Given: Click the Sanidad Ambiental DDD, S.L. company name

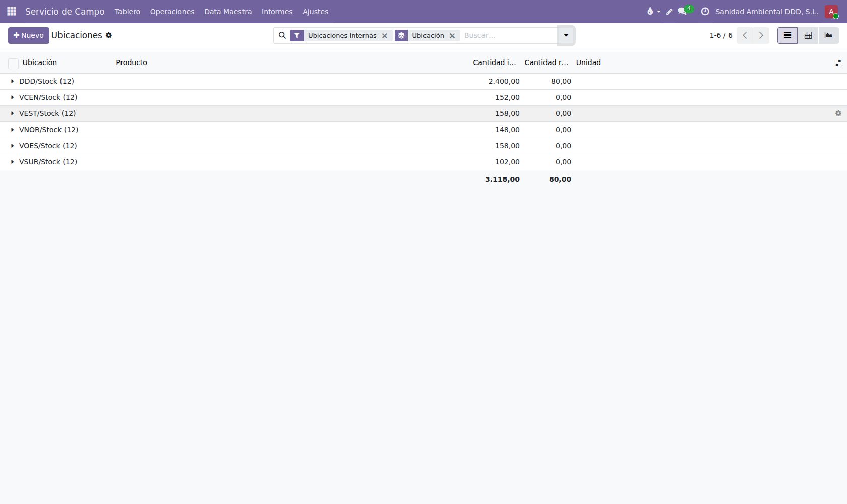Looking at the screenshot, I should tap(767, 12).
